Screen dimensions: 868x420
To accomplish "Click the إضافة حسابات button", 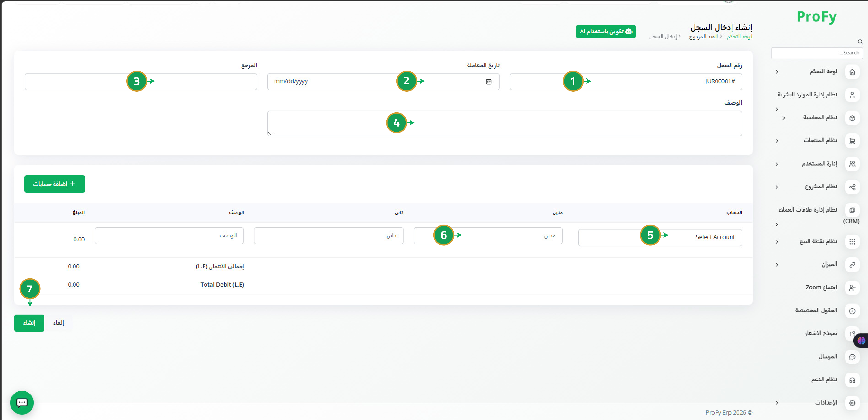I will (55, 184).
